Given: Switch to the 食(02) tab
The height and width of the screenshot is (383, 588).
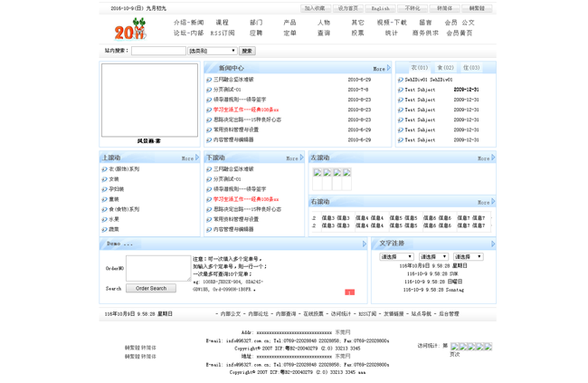Looking at the screenshot, I should (x=445, y=68).
